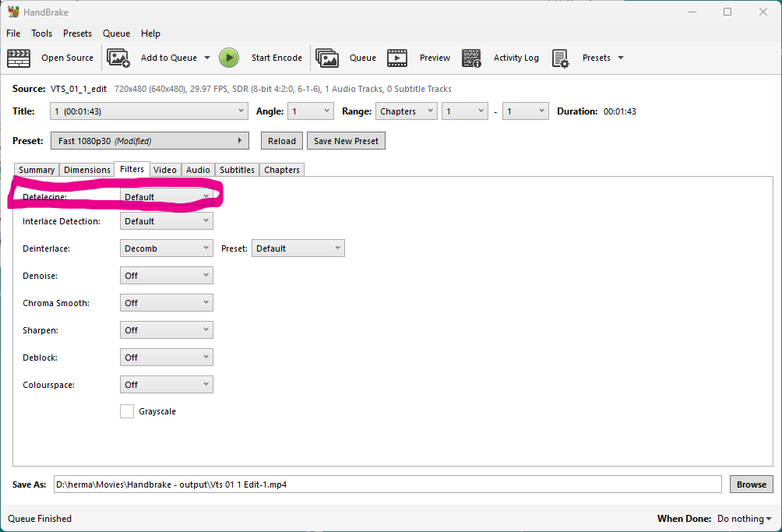Open the Presets menu in menu bar
This screenshot has height=532, width=782.
[77, 33]
